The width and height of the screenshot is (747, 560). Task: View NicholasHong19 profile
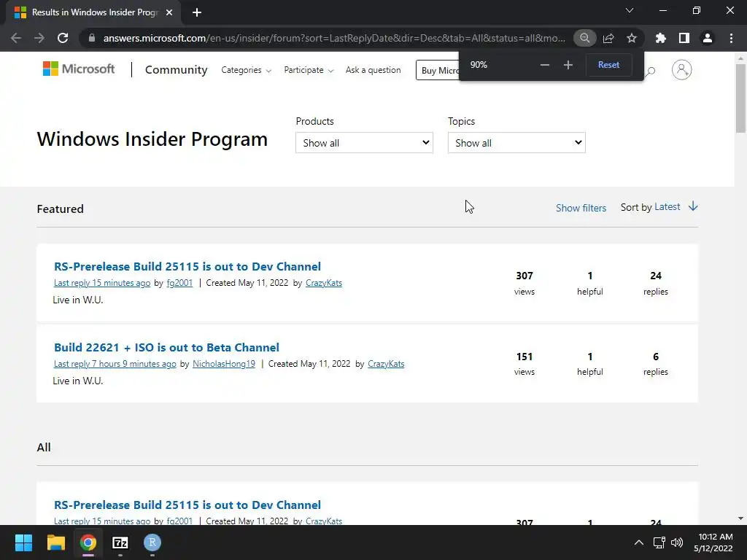click(x=224, y=364)
